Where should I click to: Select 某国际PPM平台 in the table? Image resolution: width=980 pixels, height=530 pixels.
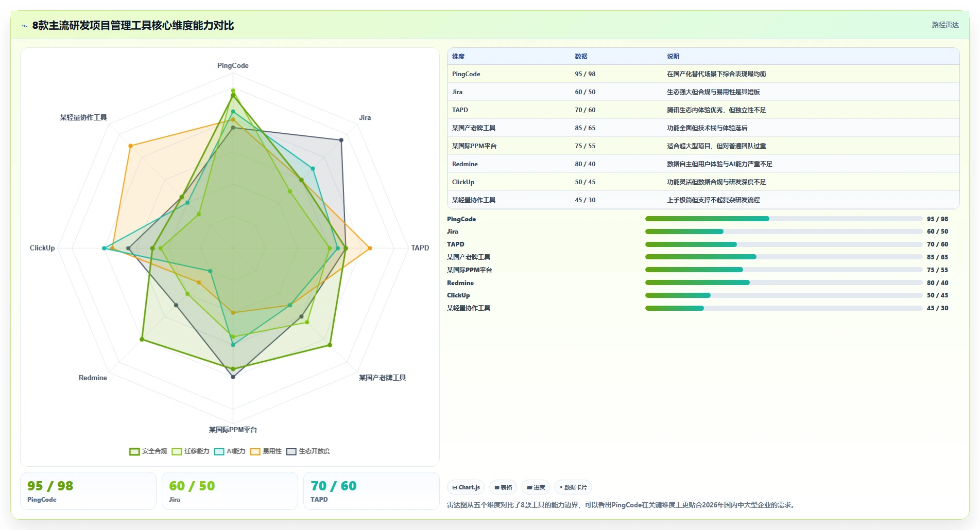(x=474, y=146)
